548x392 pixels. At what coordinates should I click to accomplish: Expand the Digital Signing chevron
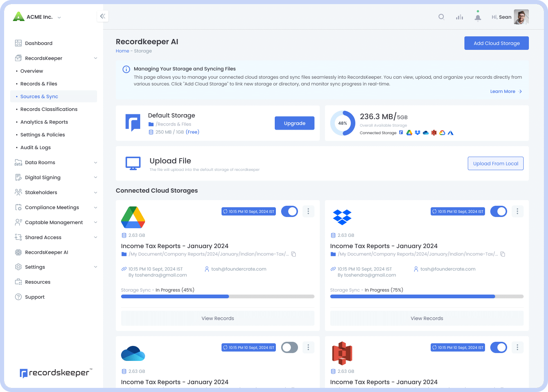tap(96, 177)
